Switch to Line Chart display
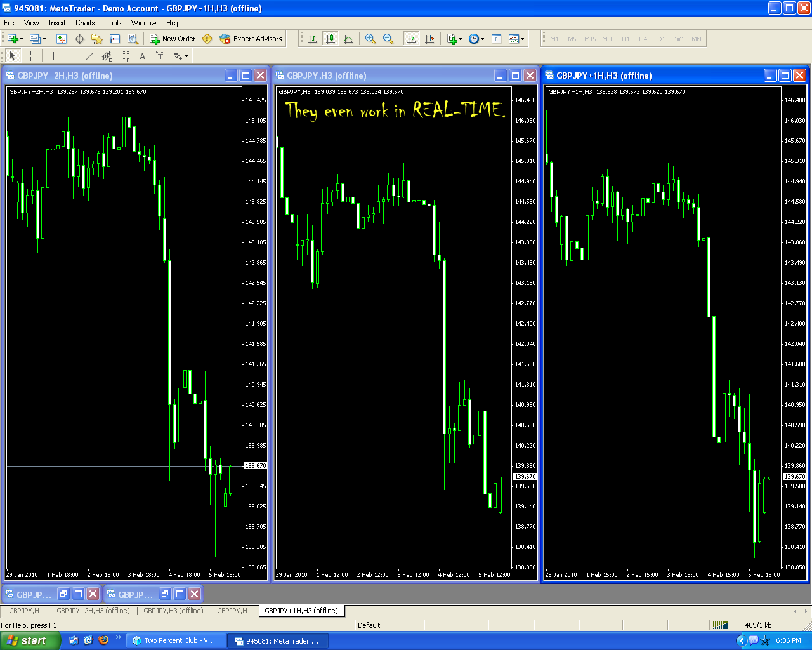Image resolution: width=812 pixels, height=650 pixels. 348,39
